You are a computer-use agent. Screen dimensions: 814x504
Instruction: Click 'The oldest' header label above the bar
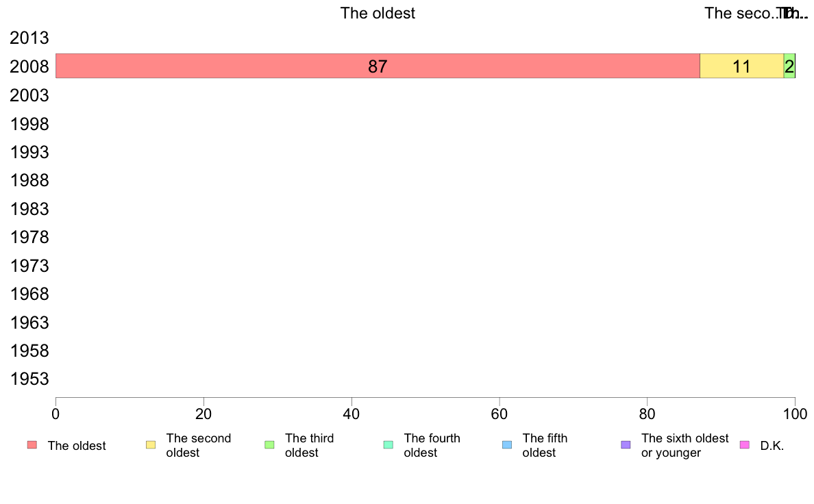[378, 13]
